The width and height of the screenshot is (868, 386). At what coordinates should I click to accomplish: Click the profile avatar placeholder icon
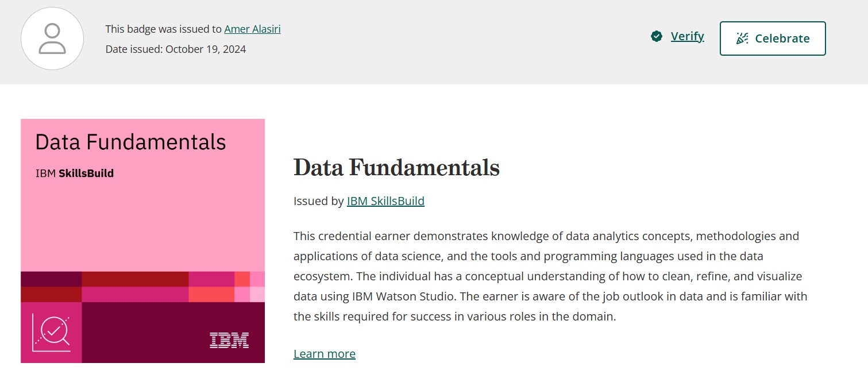pos(52,38)
